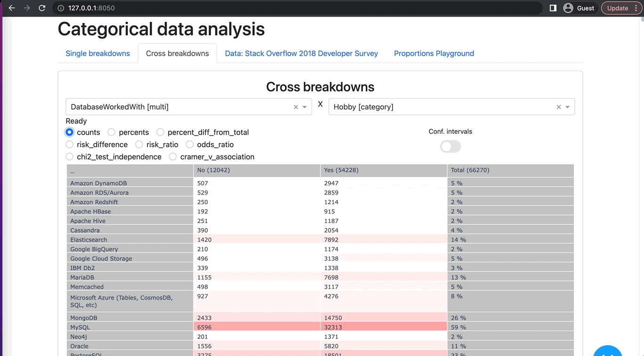644x356 pixels.
Task: Click the Elasticsearch Yes count 7892
Action: [x=384, y=240]
